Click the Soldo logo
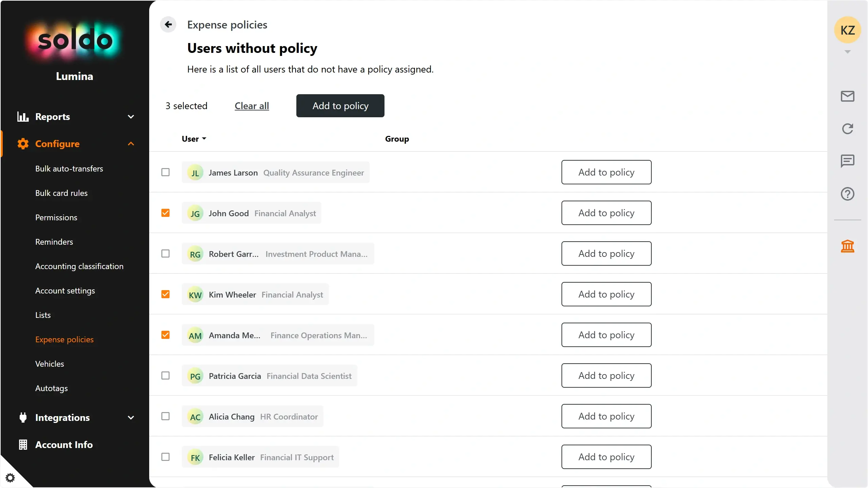Viewport: 868px width, 488px height. coord(75,41)
